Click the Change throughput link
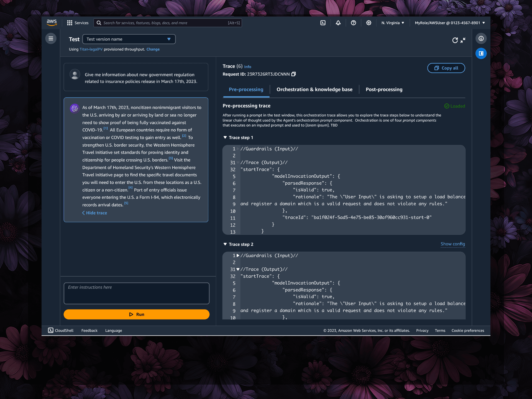Image resolution: width=532 pixels, height=399 pixels. 153,49
